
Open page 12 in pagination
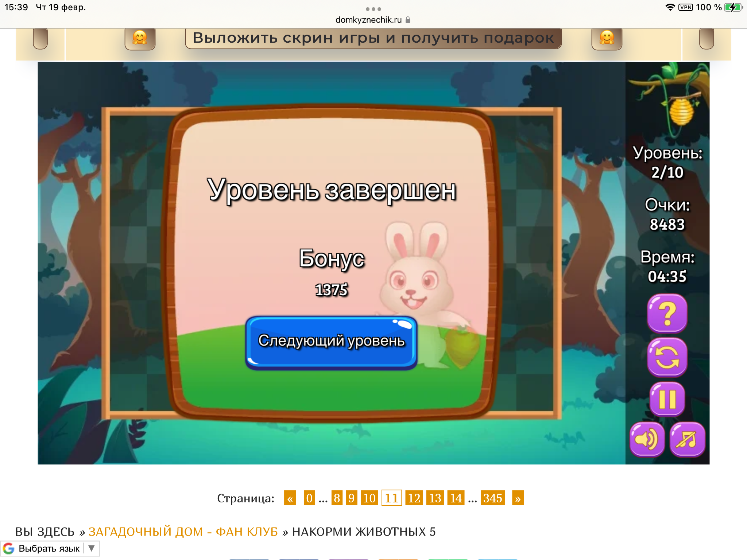click(414, 498)
